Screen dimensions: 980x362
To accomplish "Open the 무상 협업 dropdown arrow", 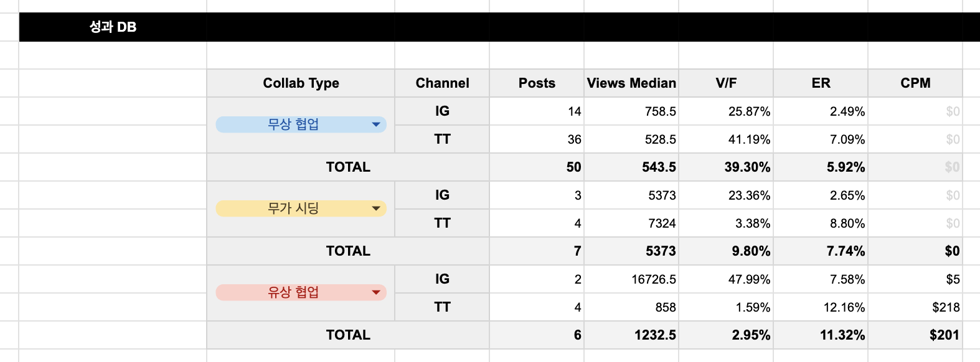I will (x=375, y=124).
